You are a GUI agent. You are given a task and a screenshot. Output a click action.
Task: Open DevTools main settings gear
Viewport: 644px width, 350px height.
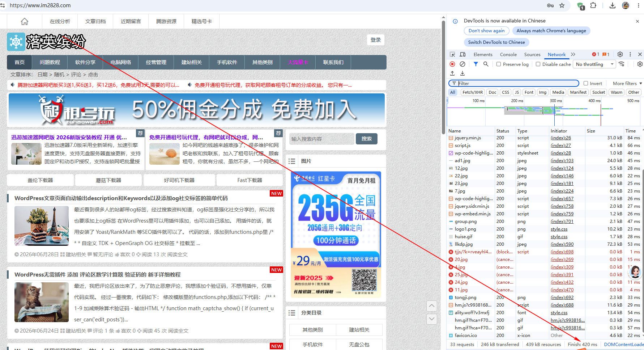click(x=620, y=54)
